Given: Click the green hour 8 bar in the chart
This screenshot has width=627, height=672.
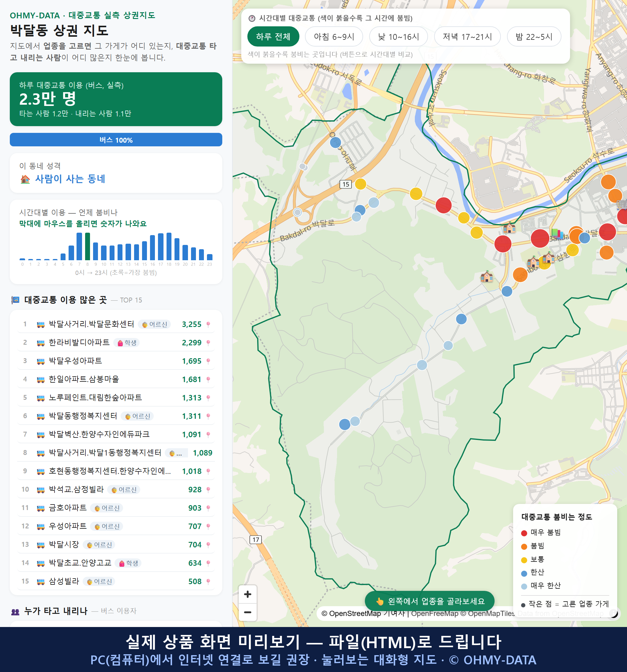Looking at the screenshot, I should pyautogui.click(x=88, y=246).
